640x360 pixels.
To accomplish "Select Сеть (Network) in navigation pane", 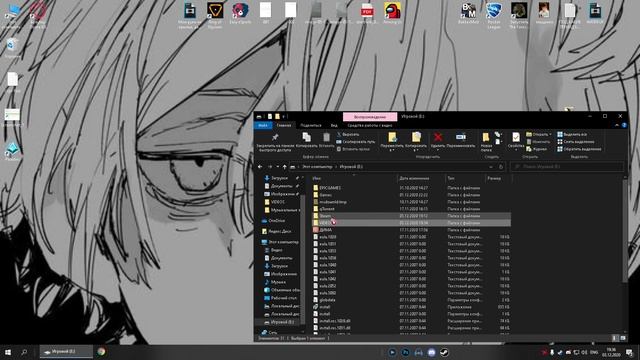I will pos(273,332).
